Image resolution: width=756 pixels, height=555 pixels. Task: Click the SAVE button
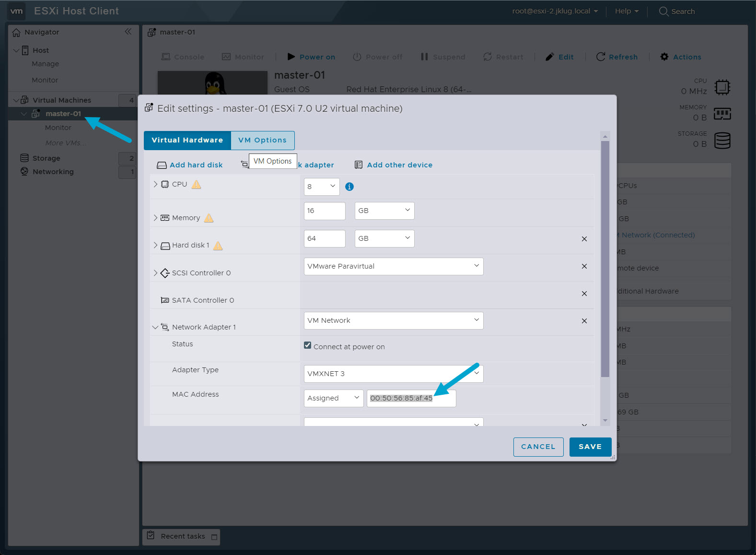point(590,447)
